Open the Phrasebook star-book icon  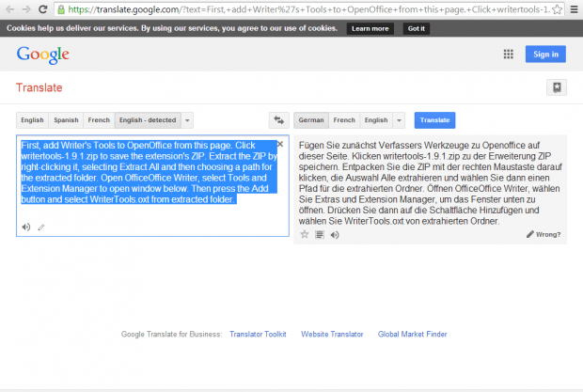(557, 87)
